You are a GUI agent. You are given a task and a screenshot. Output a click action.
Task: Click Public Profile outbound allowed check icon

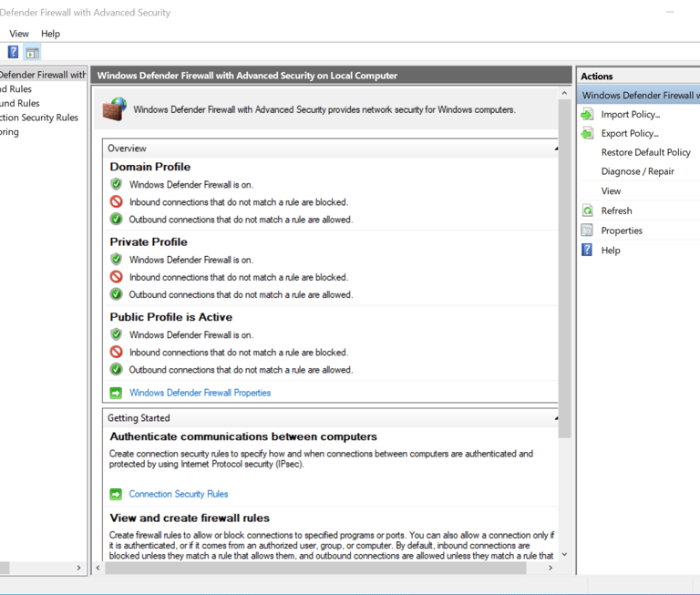(117, 369)
